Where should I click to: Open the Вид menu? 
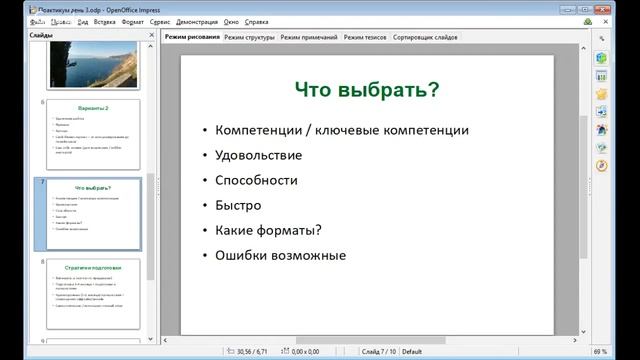(82, 22)
